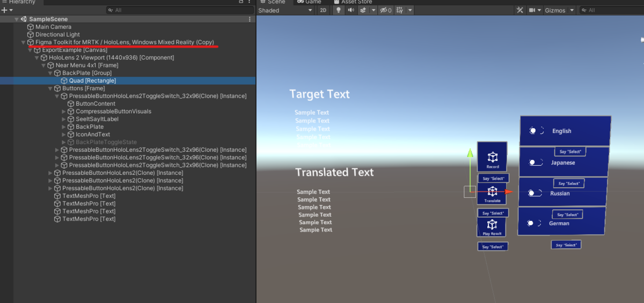
Task: Open the Shaded draw mode dropdown
Action: coord(286,10)
